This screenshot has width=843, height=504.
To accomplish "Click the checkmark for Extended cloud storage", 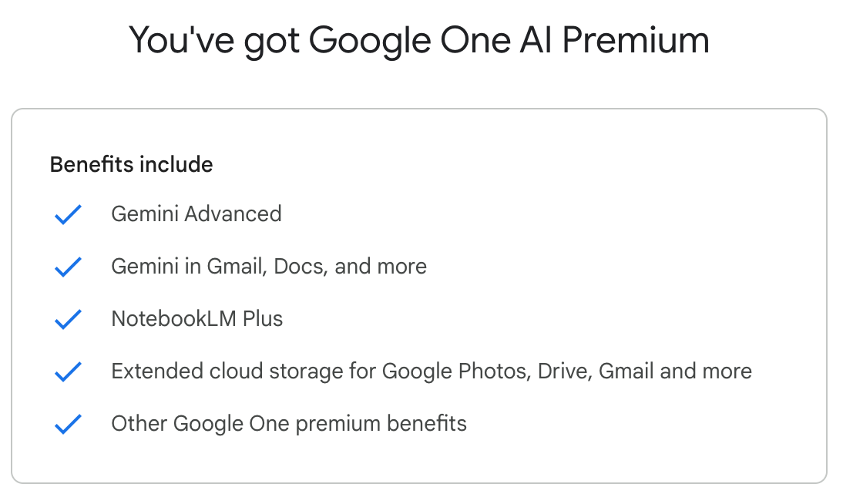I will (69, 371).
